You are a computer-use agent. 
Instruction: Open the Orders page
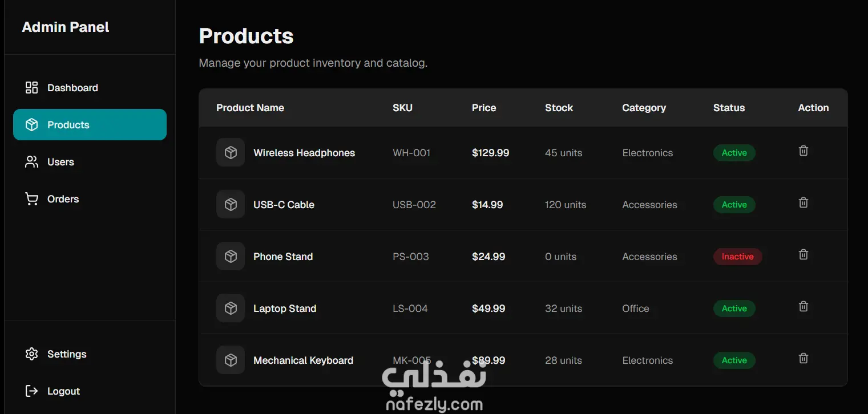63,199
